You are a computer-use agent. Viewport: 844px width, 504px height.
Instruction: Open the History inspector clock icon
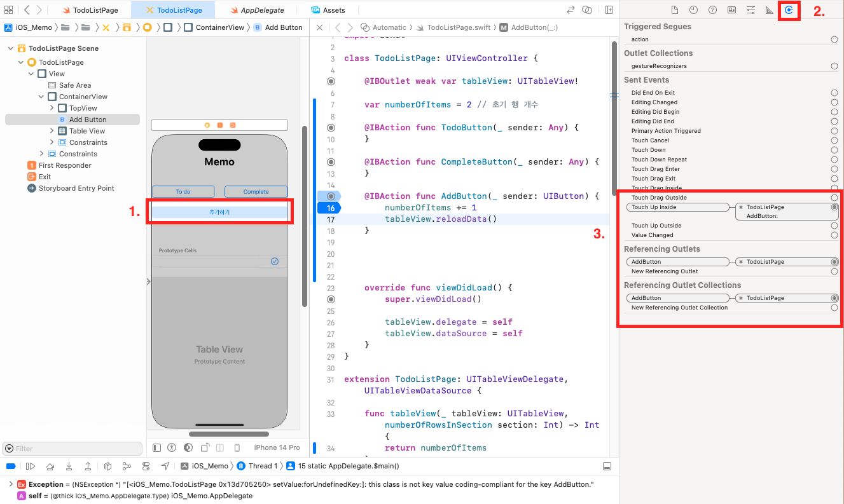tap(693, 10)
